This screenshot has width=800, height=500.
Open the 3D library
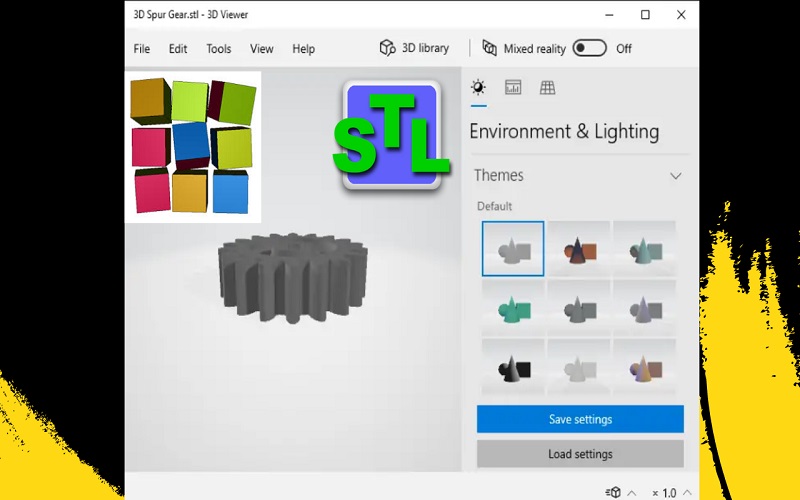tap(414, 48)
